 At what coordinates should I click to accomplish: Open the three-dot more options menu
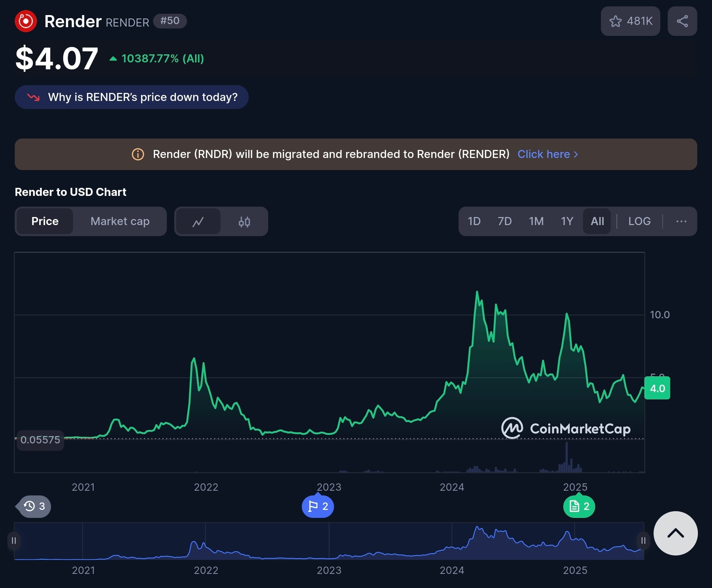pyautogui.click(x=681, y=221)
